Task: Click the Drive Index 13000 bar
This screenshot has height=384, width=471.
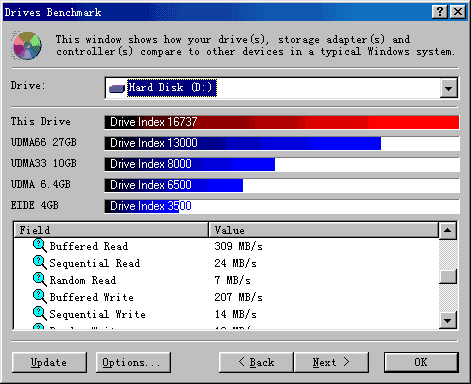Action: 243,143
